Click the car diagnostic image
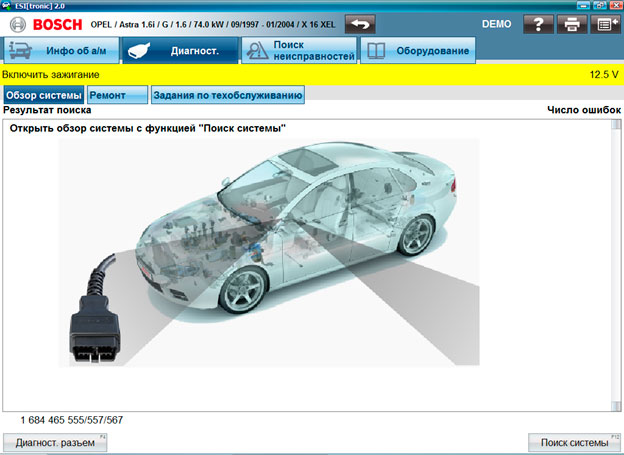624x455 pixels. [300, 230]
